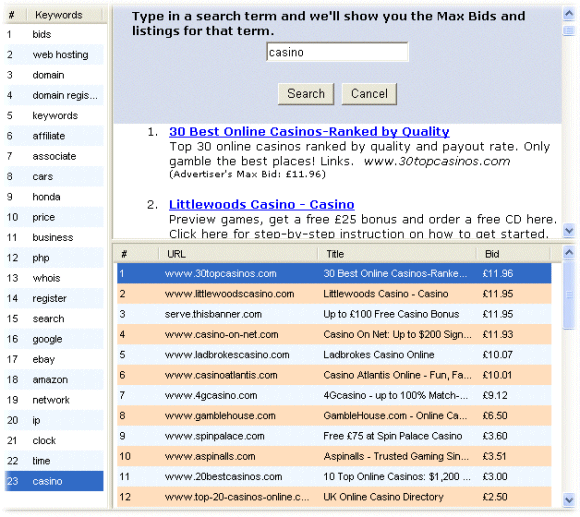This screenshot has height=517, width=580.
Task: Open the 30 Best Online Casinos link
Action: (309, 132)
